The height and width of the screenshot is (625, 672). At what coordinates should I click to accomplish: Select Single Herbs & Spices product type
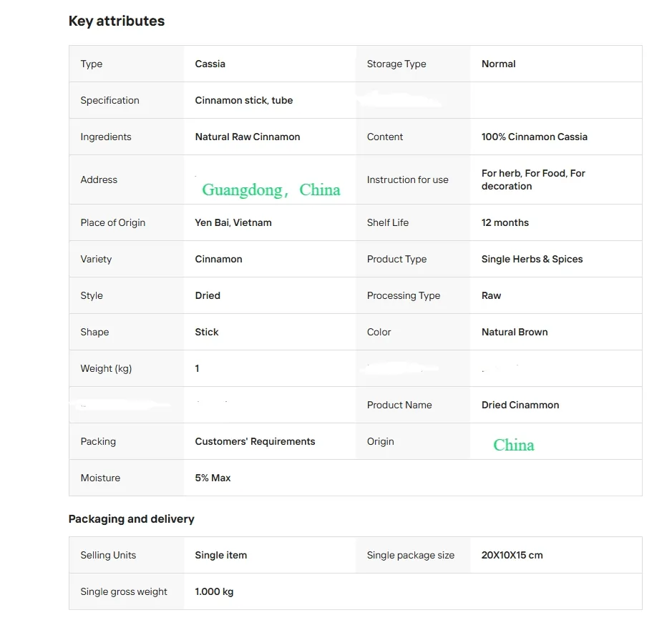tap(532, 259)
